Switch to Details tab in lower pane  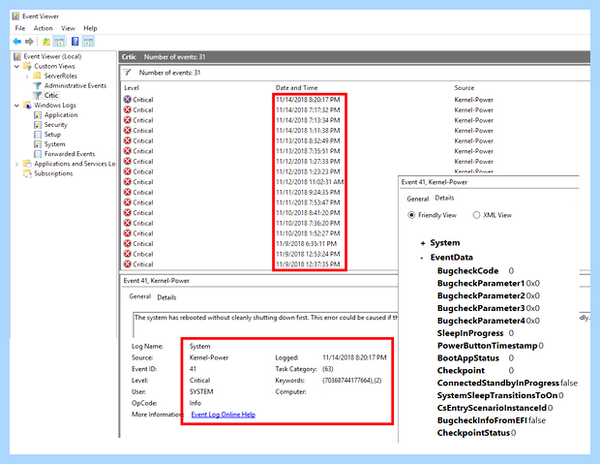click(x=167, y=297)
